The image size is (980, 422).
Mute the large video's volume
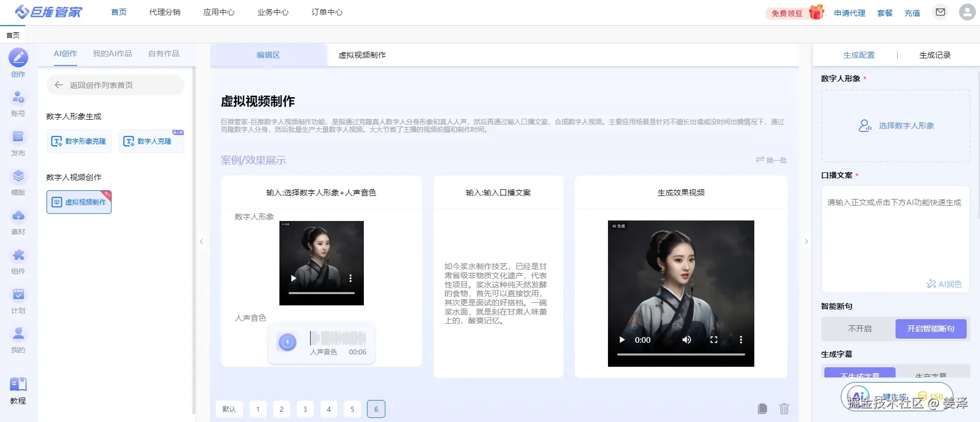pyautogui.click(x=687, y=340)
